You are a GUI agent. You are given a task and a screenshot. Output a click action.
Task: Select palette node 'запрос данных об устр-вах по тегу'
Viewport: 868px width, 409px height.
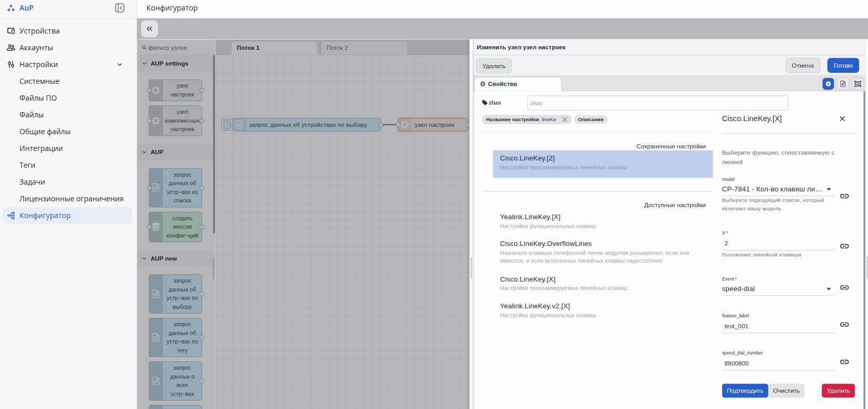coord(176,338)
